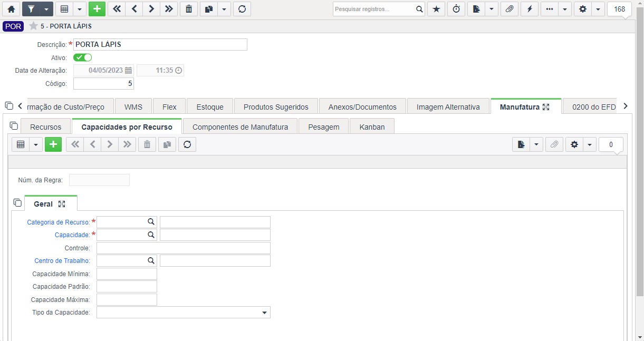Open the stopwatch timer icon
This screenshot has width=644, height=341.
pyautogui.click(x=456, y=9)
